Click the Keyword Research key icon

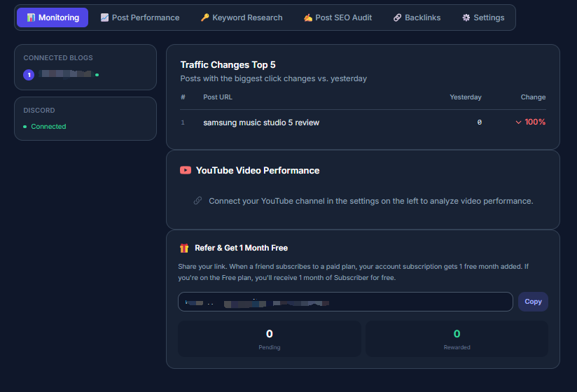pos(205,17)
